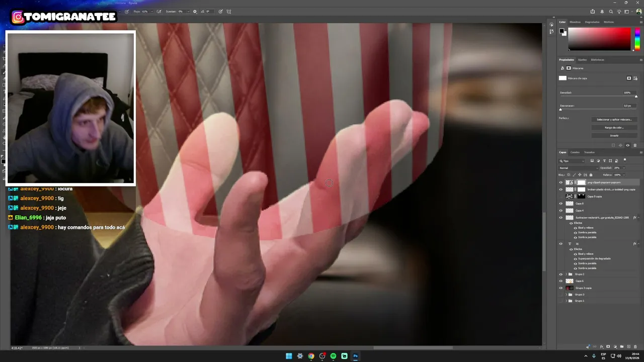Create a new layer with the plus icon
644x362 pixels.
[x=628, y=347]
